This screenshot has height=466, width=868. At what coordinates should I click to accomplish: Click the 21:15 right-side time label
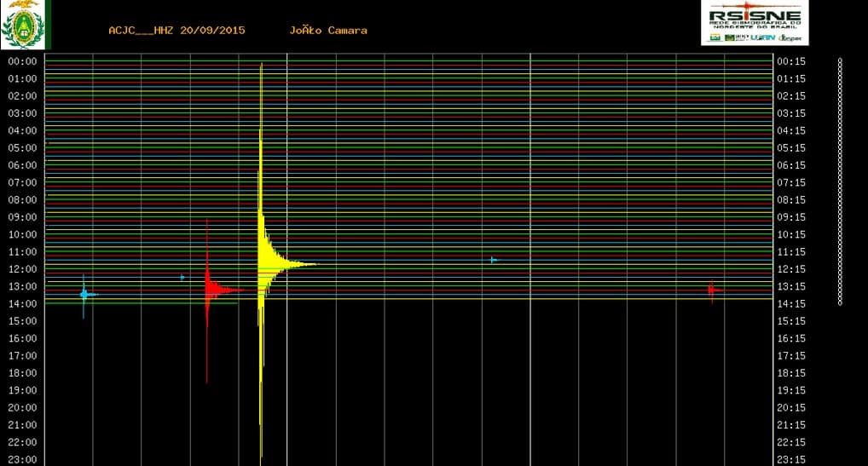tap(791, 425)
